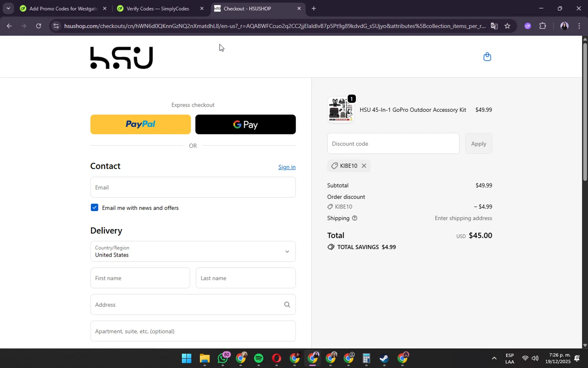Click the shipping info question mark icon
Viewport: 588px width, 368px height.
click(355, 218)
